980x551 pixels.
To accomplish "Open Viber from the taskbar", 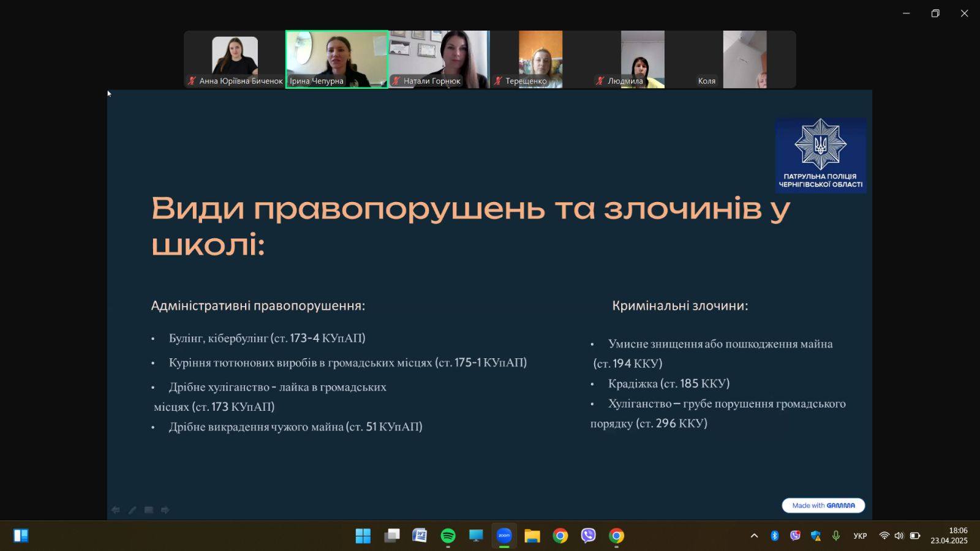I will point(589,536).
